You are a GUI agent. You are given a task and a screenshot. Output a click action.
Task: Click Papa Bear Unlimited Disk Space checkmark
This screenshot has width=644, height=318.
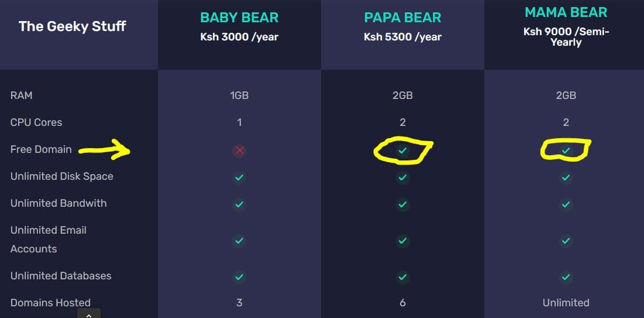(402, 177)
